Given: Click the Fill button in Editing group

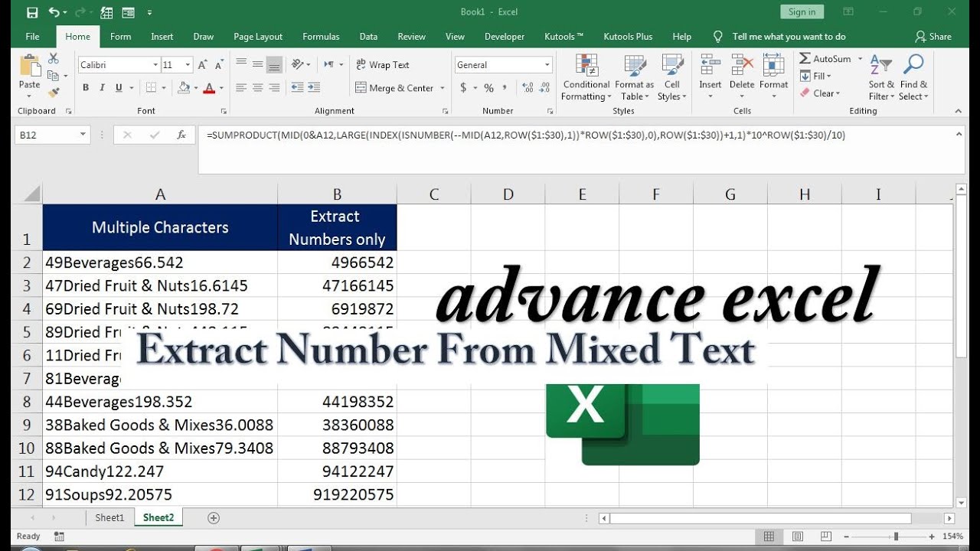Looking at the screenshot, I should tap(816, 76).
